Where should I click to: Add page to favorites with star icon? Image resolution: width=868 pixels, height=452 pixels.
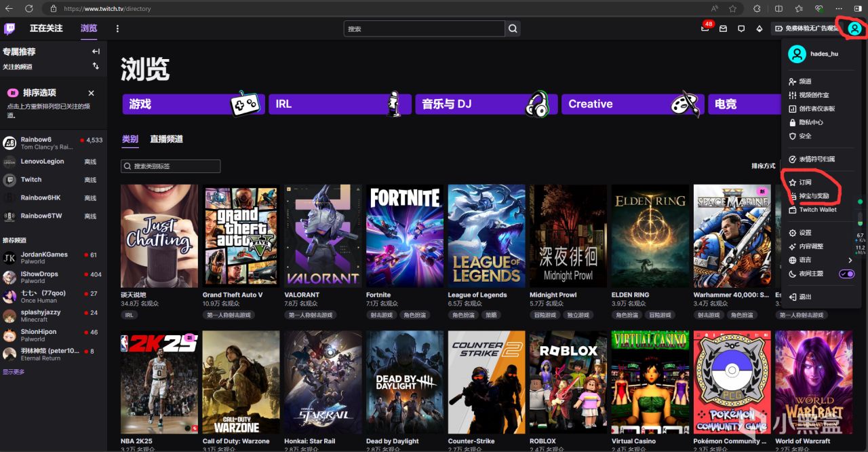(x=733, y=9)
